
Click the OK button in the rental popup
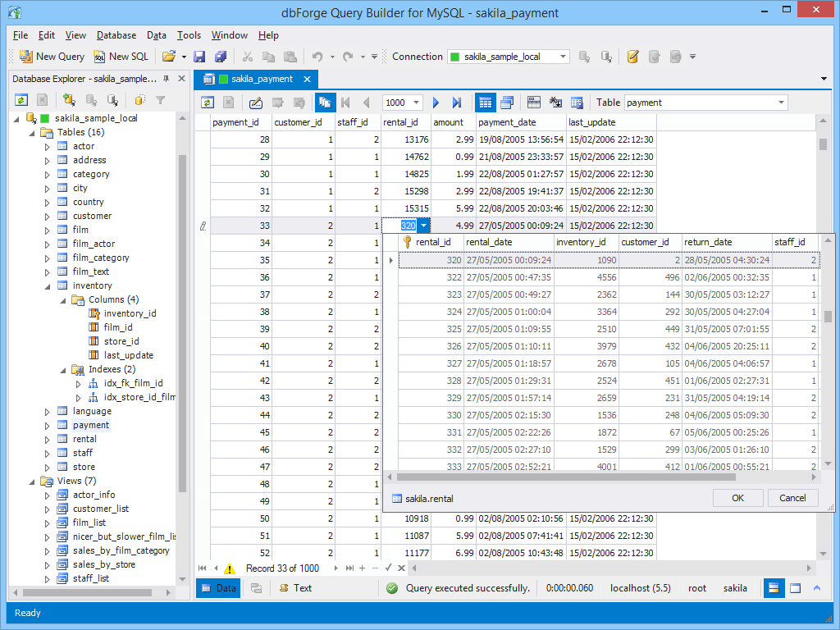[x=737, y=497]
